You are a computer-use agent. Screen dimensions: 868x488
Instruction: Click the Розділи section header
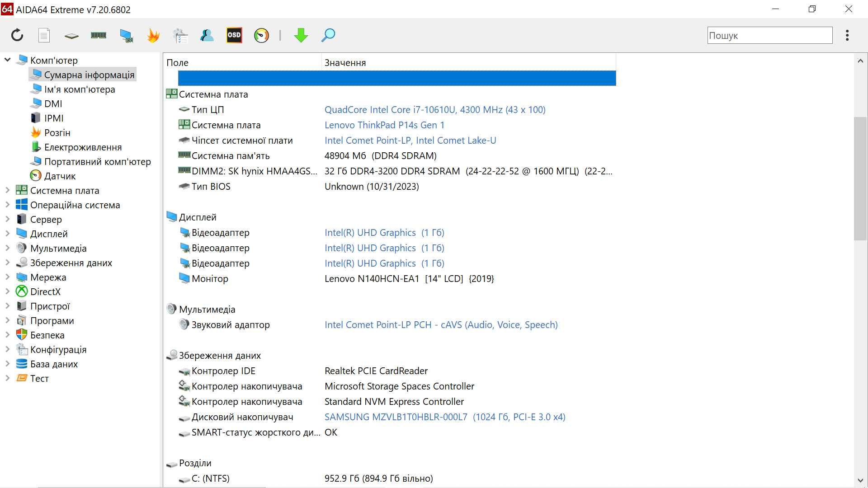[x=195, y=463]
